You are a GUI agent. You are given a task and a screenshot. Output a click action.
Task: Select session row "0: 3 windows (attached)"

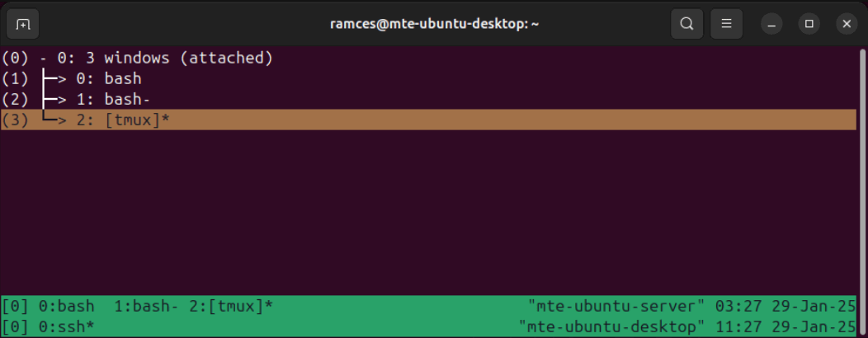click(429, 58)
